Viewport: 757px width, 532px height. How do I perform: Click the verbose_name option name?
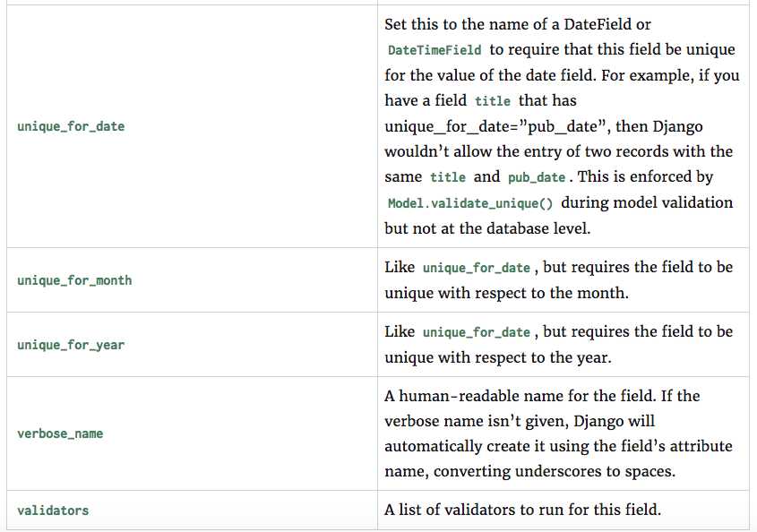60,433
